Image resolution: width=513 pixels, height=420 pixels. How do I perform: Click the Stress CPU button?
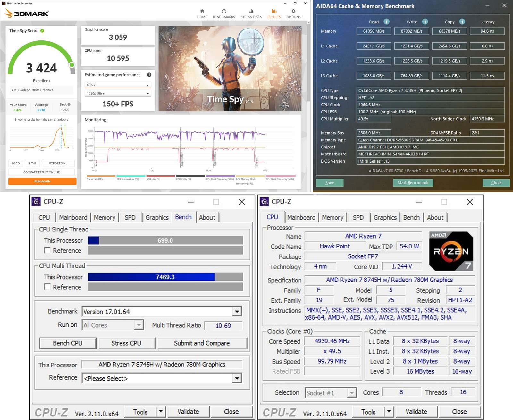[126, 343]
